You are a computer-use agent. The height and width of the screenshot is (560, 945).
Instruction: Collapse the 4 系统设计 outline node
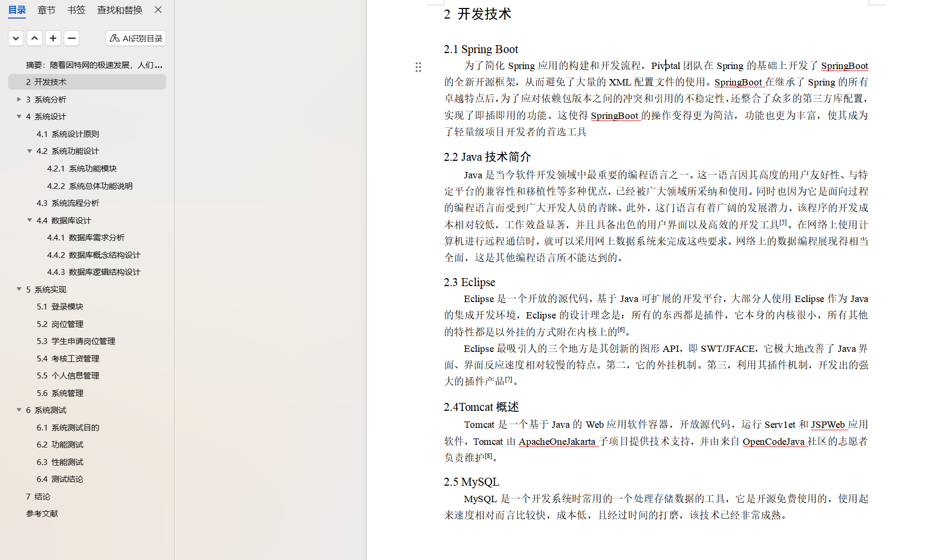click(19, 116)
